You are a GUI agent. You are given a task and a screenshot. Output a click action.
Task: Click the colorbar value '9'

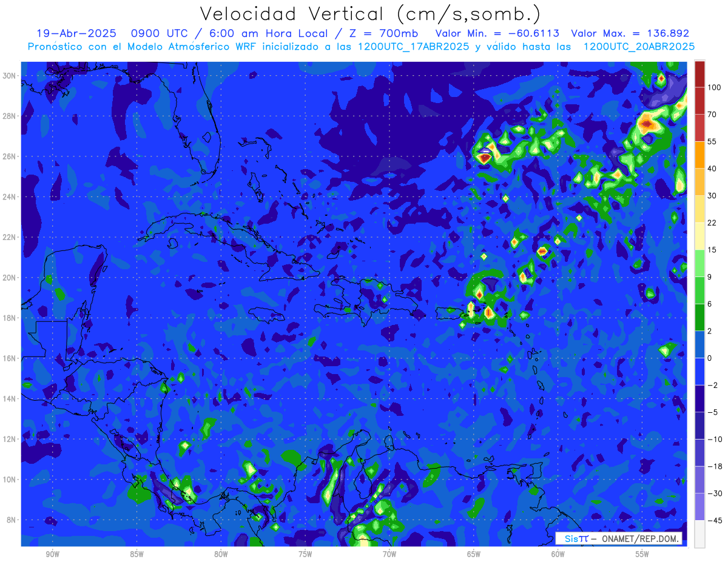(710, 277)
